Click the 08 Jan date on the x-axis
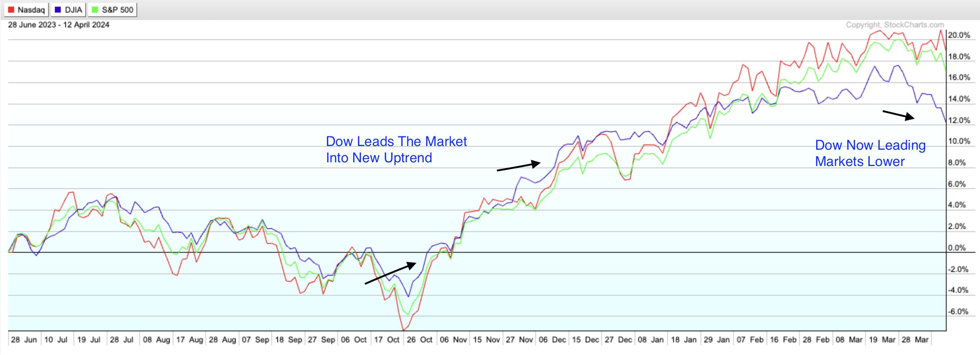This screenshot has height=355, width=980. (x=650, y=340)
